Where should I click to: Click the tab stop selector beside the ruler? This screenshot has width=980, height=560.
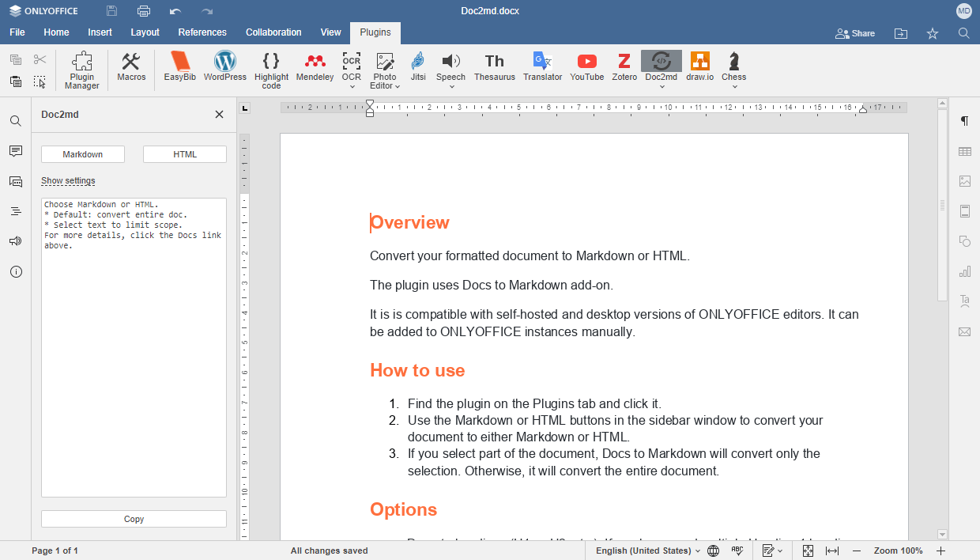pos(245,108)
